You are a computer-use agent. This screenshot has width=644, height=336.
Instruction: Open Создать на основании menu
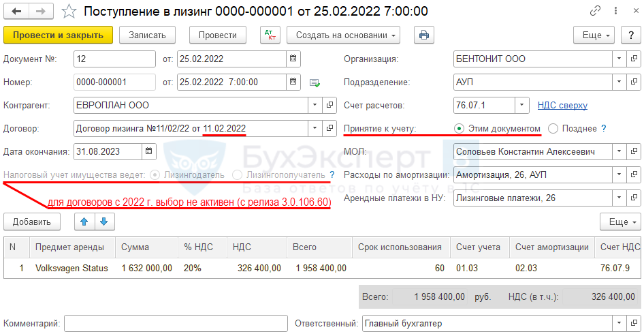coord(343,35)
